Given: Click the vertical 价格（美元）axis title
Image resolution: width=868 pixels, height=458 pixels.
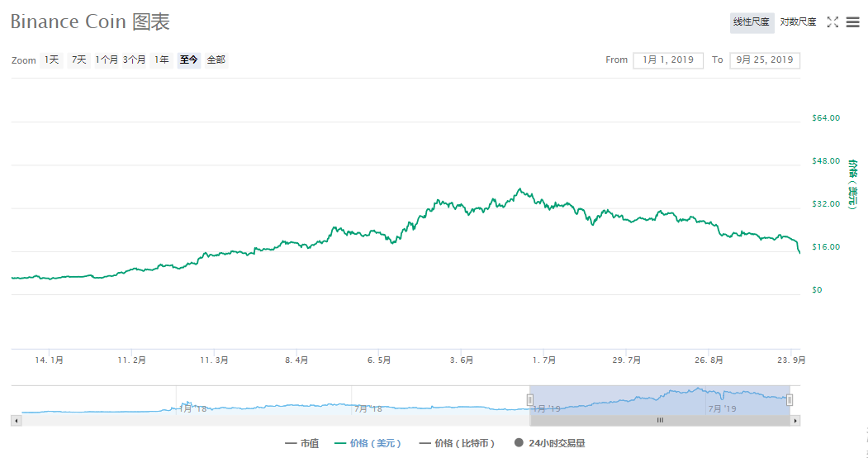Looking at the screenshot, I should [853, 184].
